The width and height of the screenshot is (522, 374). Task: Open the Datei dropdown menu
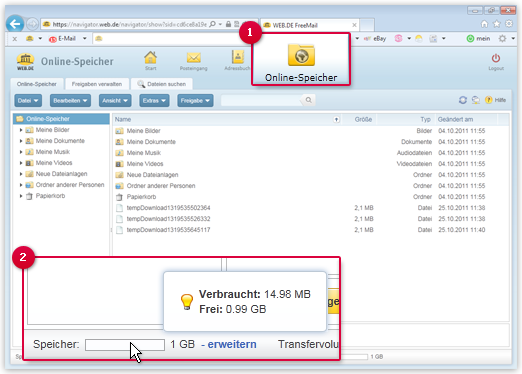[28, 101]
